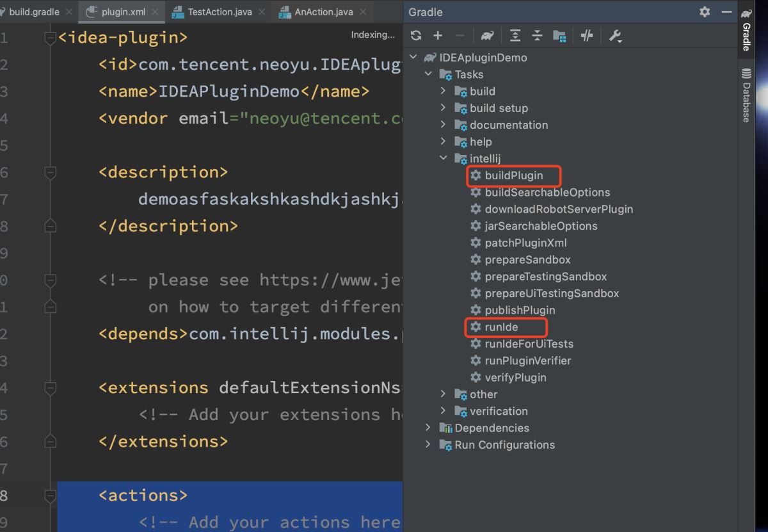
Task: Fold the description opening tag
Action: tap(51, 172)
